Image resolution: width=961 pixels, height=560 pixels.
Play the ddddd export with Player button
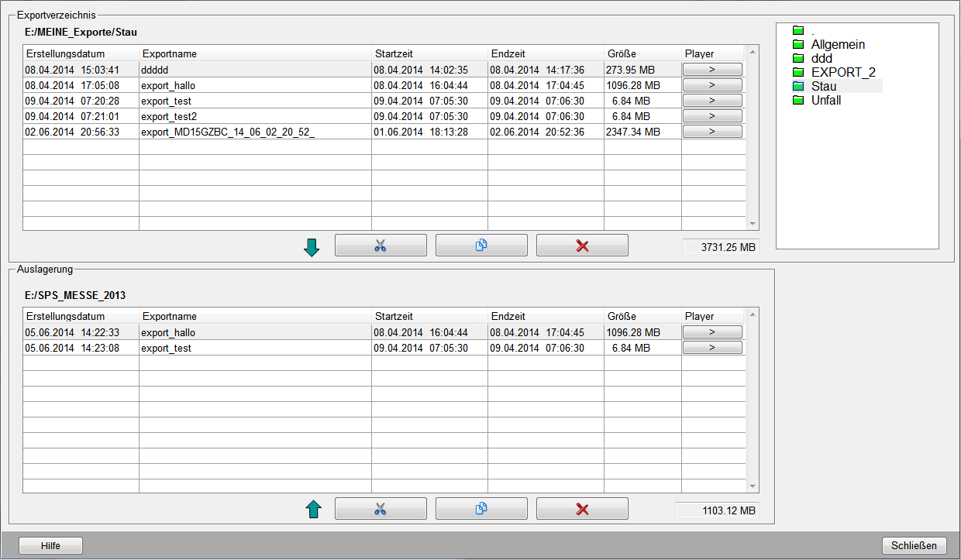click(711, 70)
